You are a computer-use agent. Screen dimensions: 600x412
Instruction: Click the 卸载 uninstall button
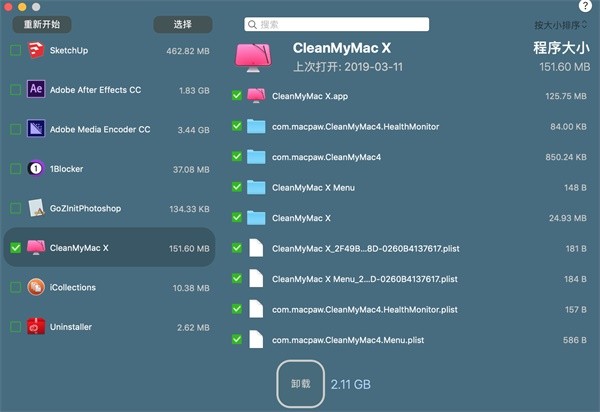(x=301, y=384)
